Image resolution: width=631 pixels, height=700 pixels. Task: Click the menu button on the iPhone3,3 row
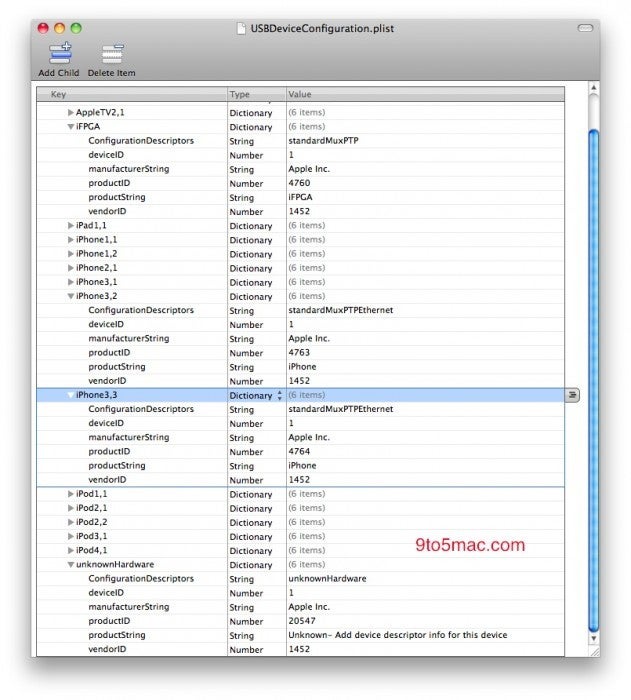click(x=572, y=395)
